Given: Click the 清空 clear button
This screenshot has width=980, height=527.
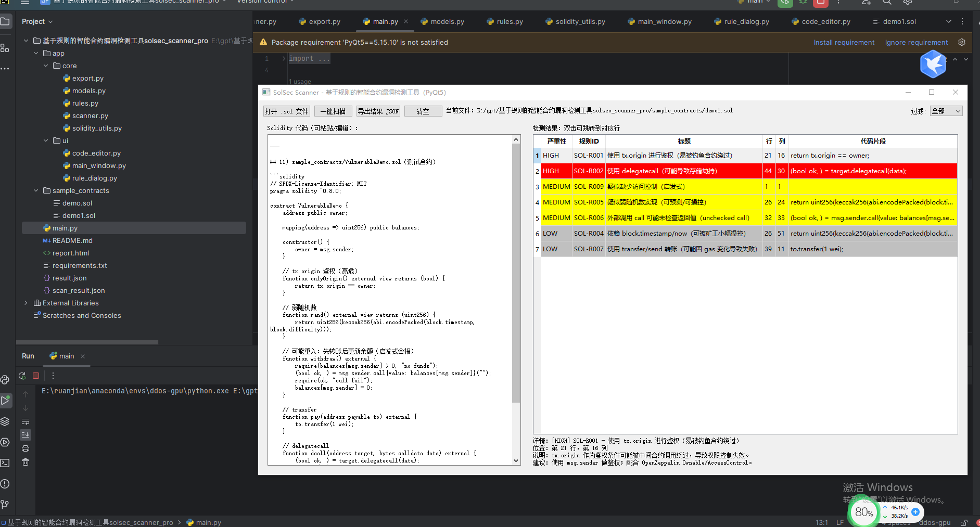Looking at the screenshot, I should coord(423,111).
